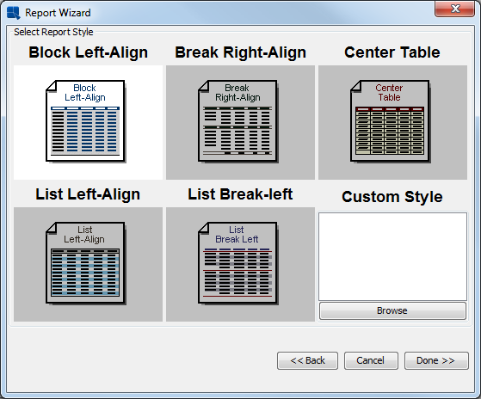Click the Custom Style heading label
The width and height of the screenshot is (481, 399).
[x=392, y=197]
